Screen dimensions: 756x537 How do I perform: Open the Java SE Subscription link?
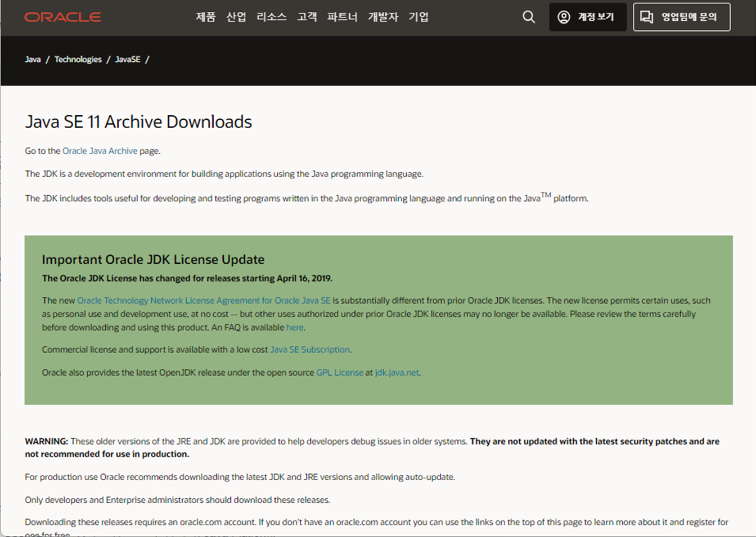(x=310, y=349)
